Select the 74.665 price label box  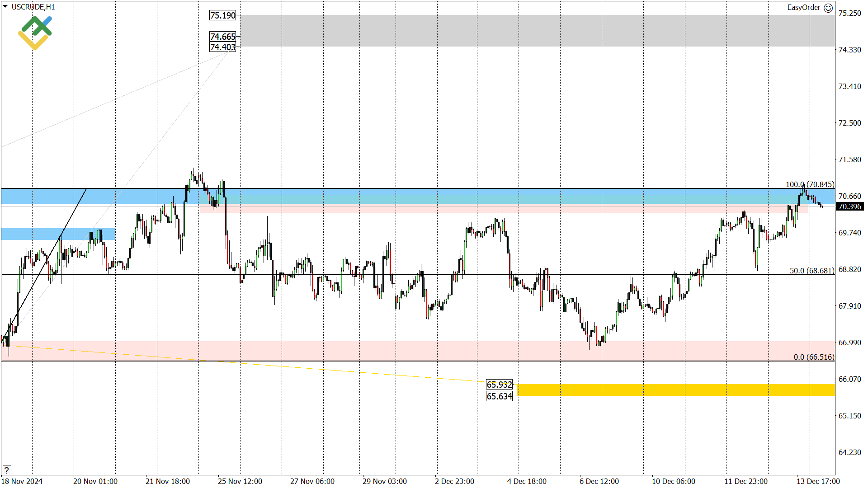[223, 37]
